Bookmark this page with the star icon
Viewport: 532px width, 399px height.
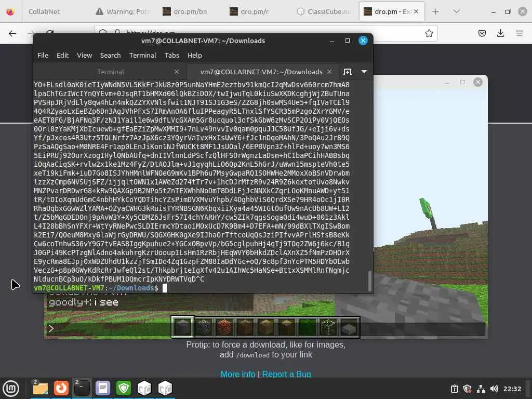point(429,33)
